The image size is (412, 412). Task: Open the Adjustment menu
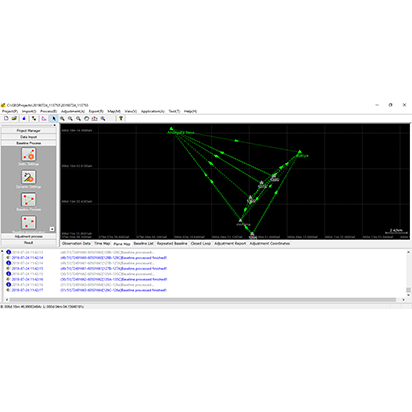coord(73,111)
